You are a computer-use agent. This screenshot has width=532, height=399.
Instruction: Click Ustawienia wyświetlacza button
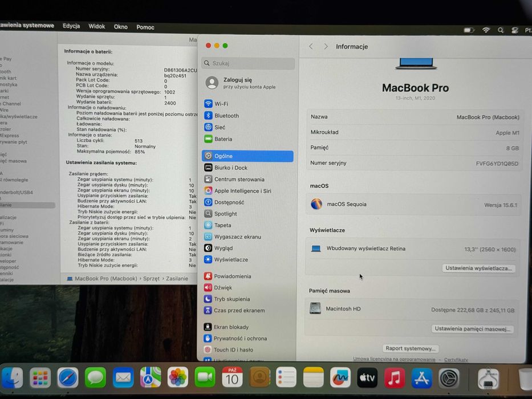(478, 268)
